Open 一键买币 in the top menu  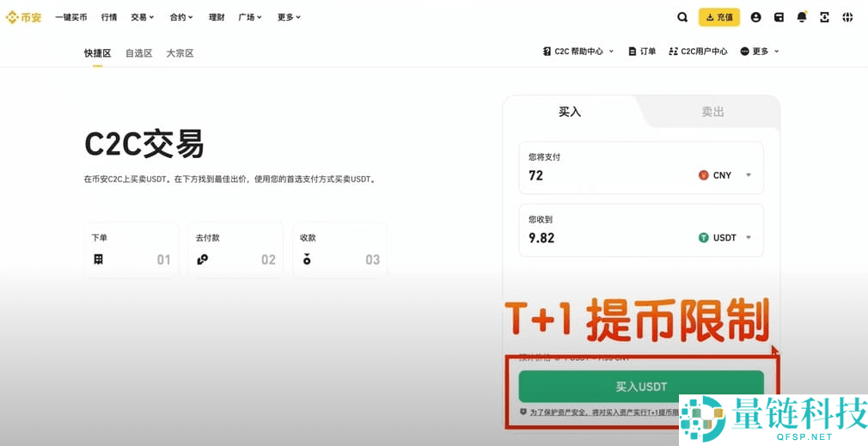pyautogui.click(x=70, y=17)
